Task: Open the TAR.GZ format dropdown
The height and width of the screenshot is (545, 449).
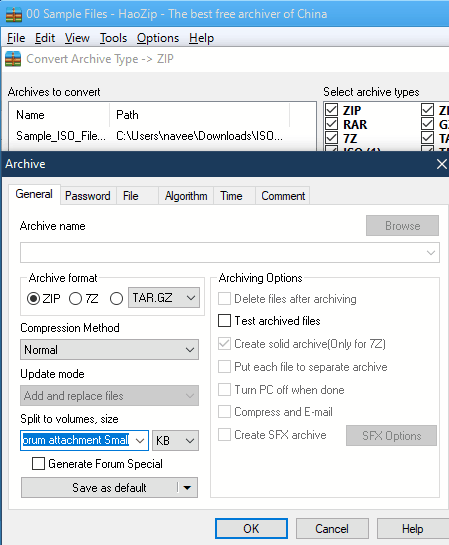Action: click(164, 298)
